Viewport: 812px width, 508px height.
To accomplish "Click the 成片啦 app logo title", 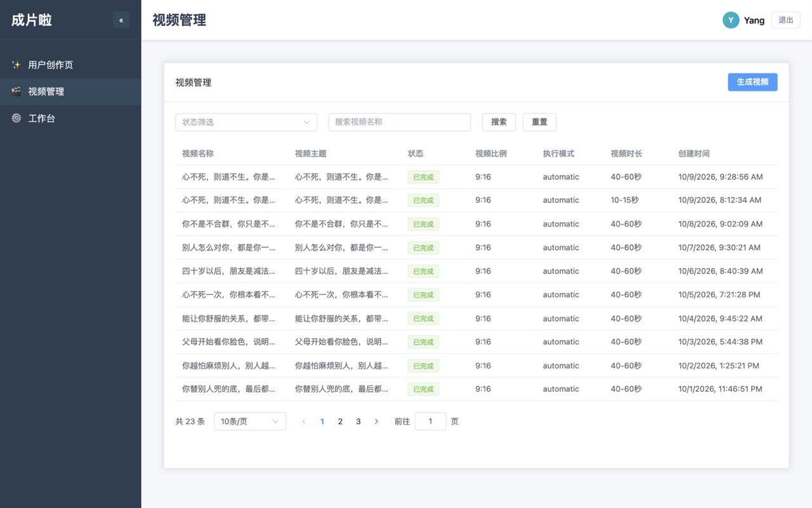I will [x=32, y=20].
